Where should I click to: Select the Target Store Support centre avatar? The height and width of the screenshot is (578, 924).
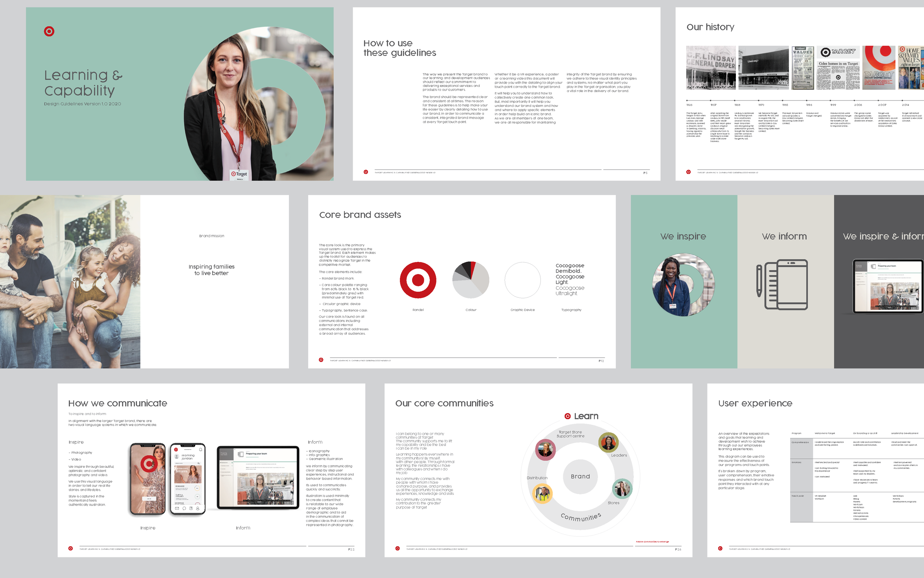tap(545, 450)
